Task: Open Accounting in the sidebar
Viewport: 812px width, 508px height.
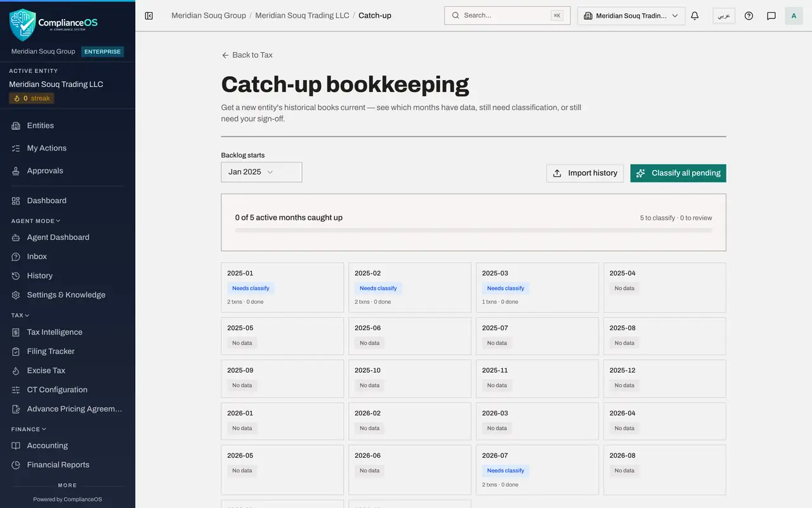Action: (67, 446)
